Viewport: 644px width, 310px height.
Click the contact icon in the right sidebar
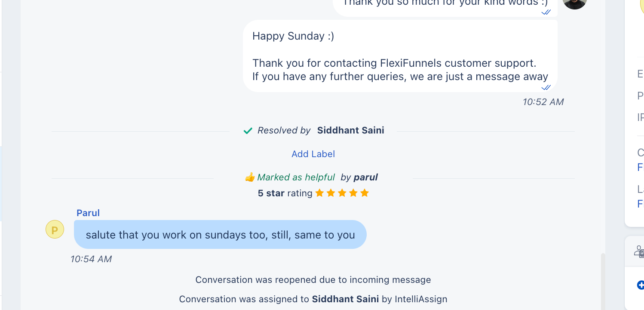(x=639, y=251)
